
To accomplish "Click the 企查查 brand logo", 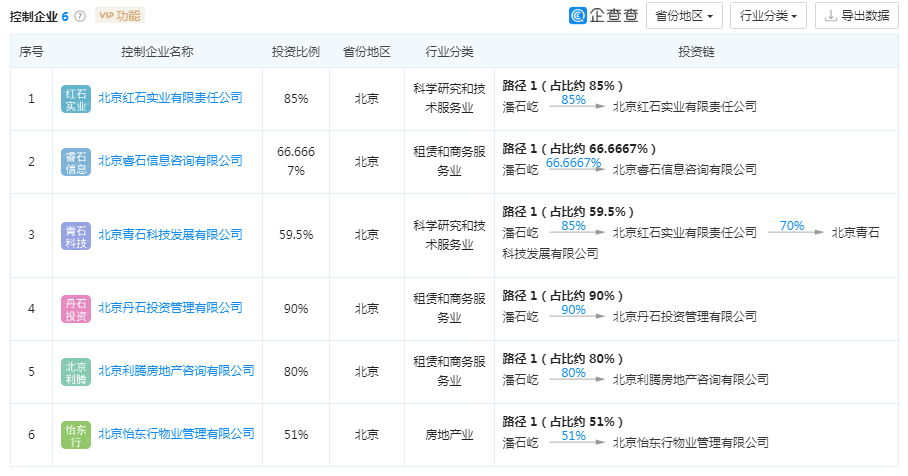I will 604,16.
